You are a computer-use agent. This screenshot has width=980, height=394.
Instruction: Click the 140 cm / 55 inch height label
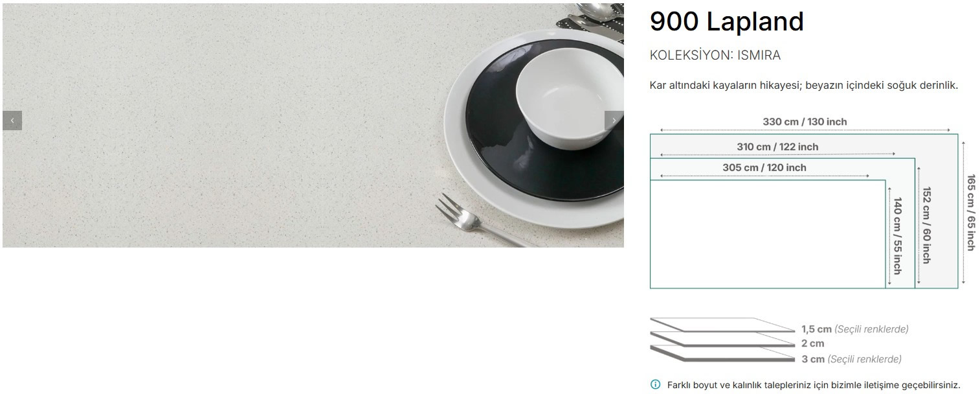(897, 236)
